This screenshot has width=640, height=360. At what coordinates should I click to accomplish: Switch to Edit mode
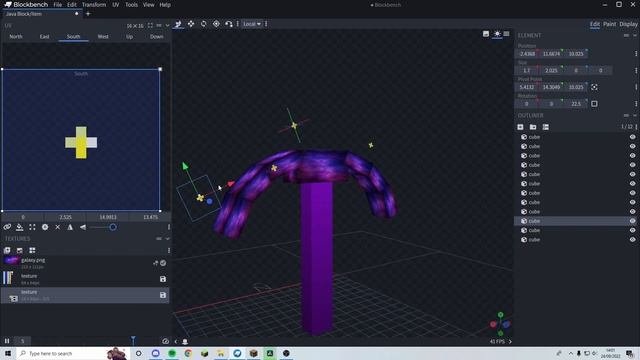[x=595, y=24]
